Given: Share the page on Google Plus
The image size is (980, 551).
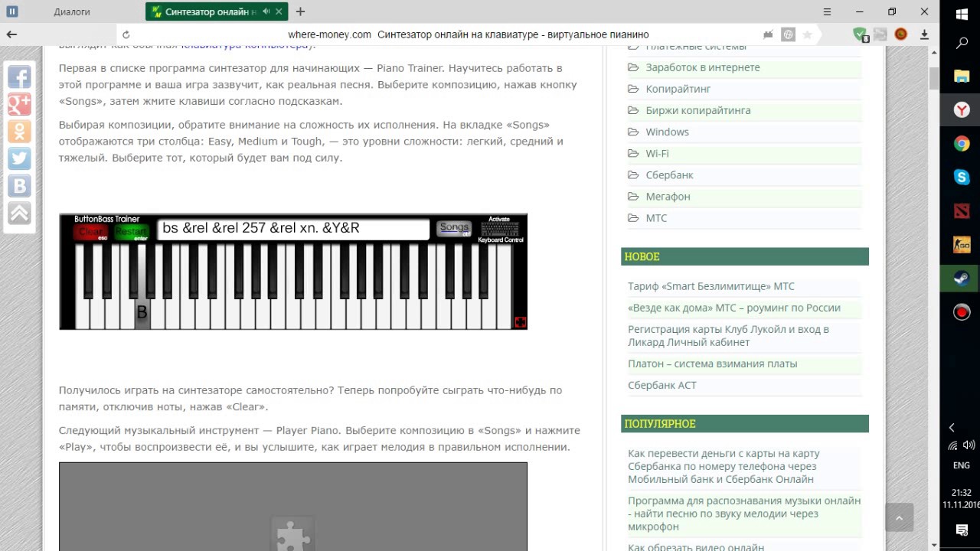Looking at the screenshot, I should [x=19, y=104].
